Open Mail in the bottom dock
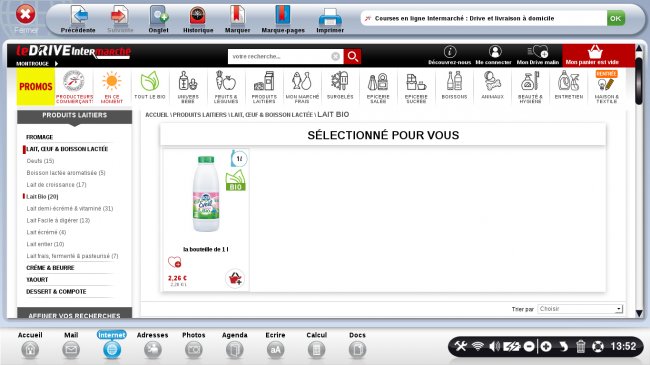650x365 pixels. 71,345
